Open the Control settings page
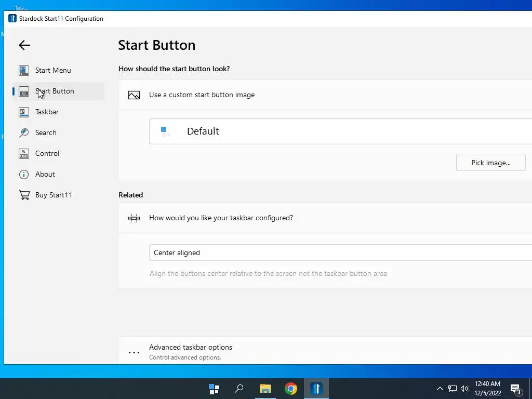This screenshot has width=532, height=399. click(58, 154)
